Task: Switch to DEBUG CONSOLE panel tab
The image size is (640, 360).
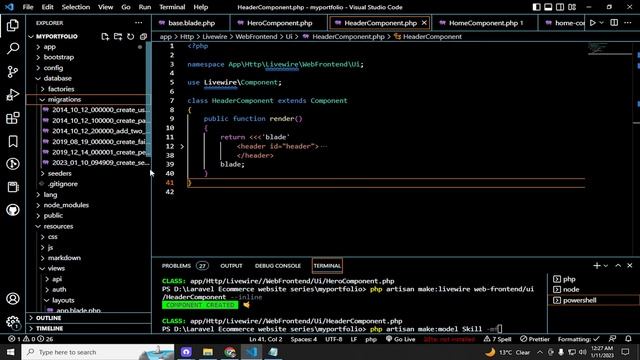Action: pos(278,266)
